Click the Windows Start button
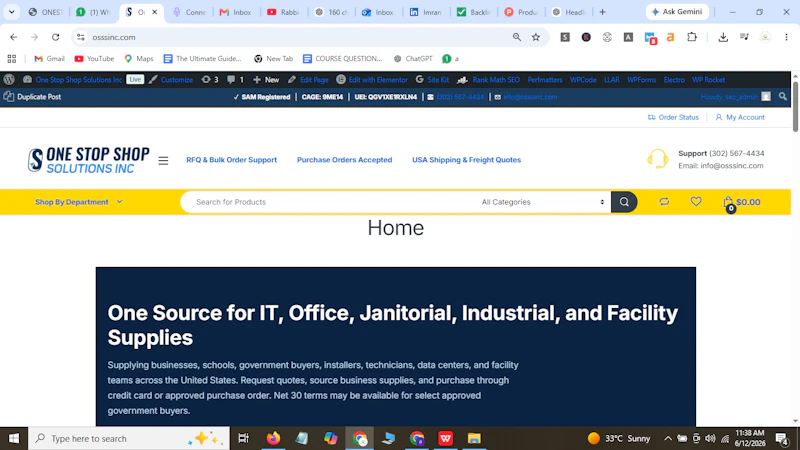 tap(14, 438)
